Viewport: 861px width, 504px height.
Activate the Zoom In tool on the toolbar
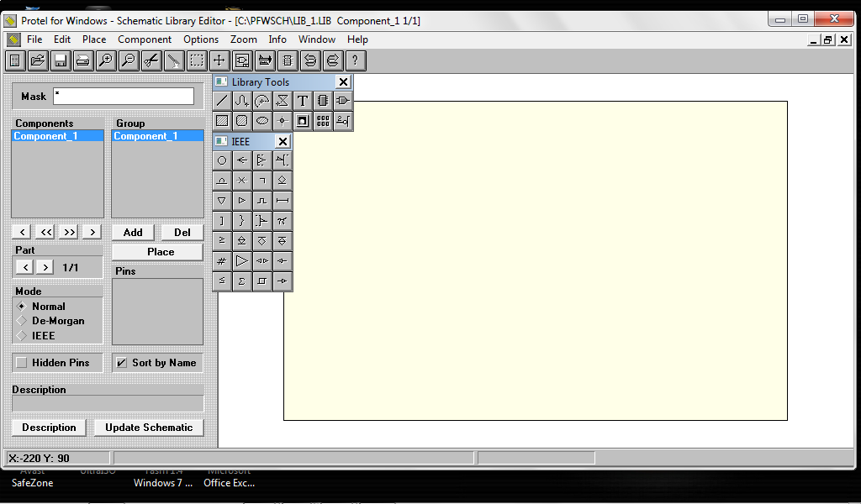coord(106,60)
